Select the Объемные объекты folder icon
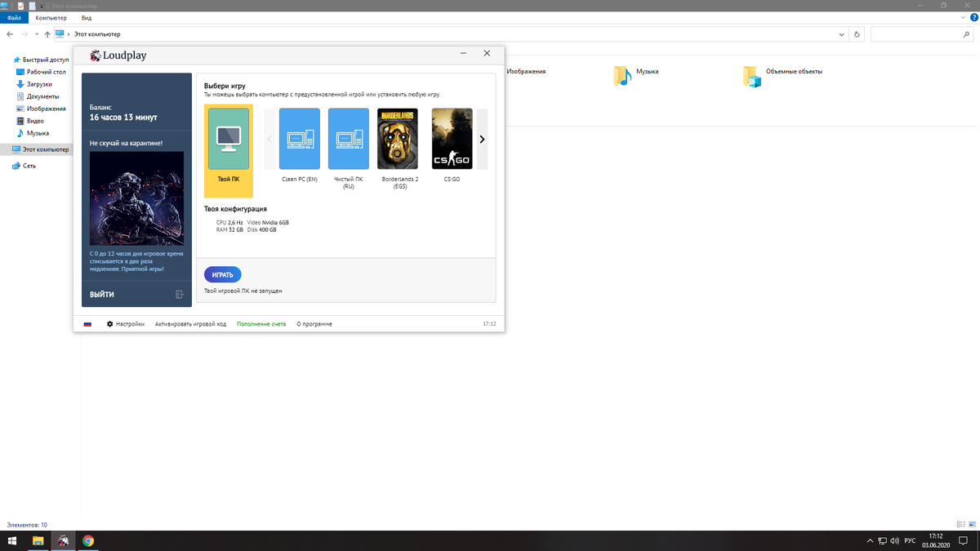Viewport: 980px width, 551px height. coord(752,76)
